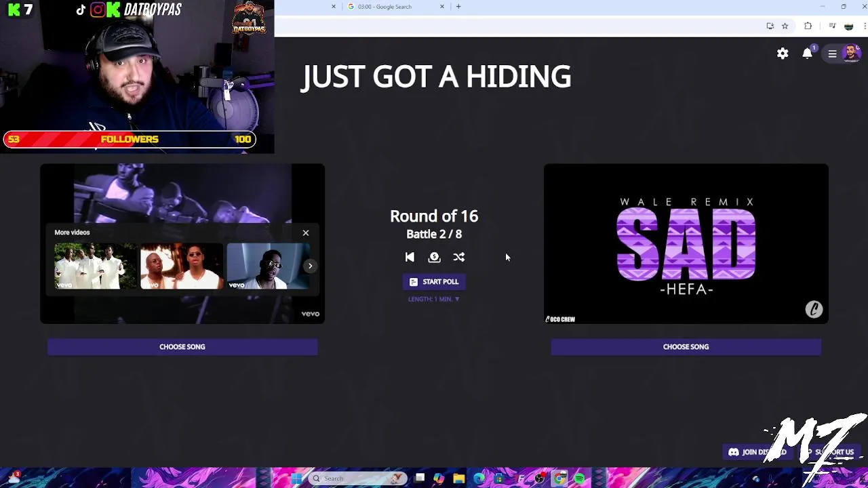This screenshot has width=868, height=488.
Task: Choose the song on the left
Action: [182, 347]
